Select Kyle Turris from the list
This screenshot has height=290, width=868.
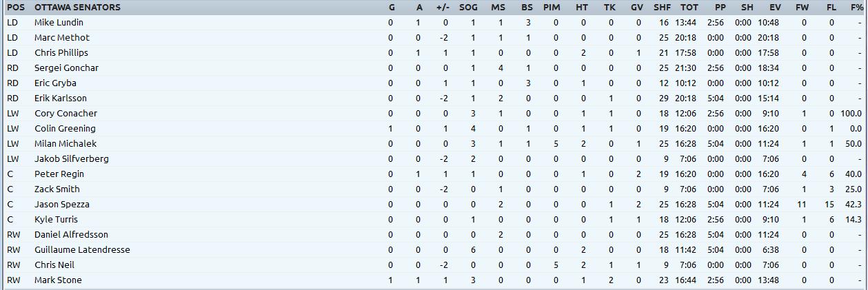point(56,219)
